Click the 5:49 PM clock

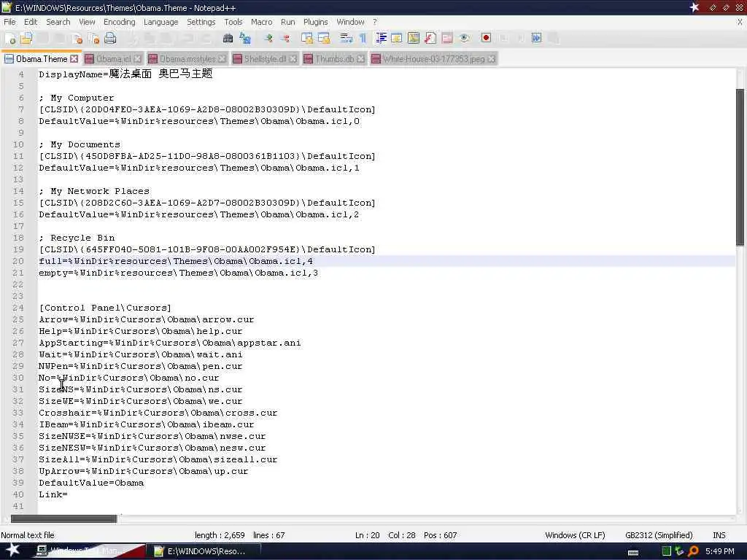719,551
